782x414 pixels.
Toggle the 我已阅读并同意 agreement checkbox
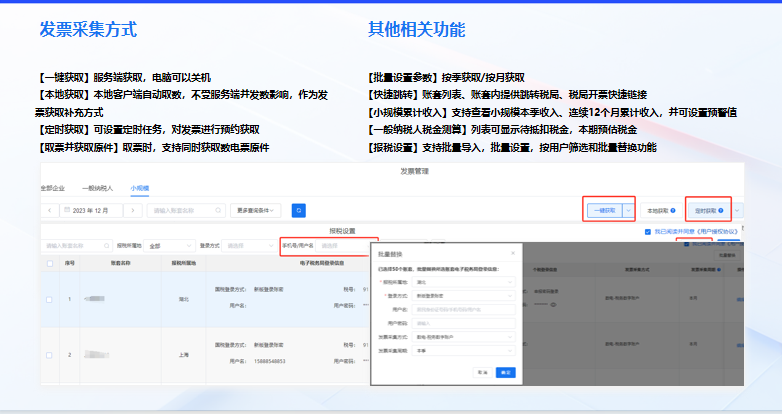tap(648, 231)
